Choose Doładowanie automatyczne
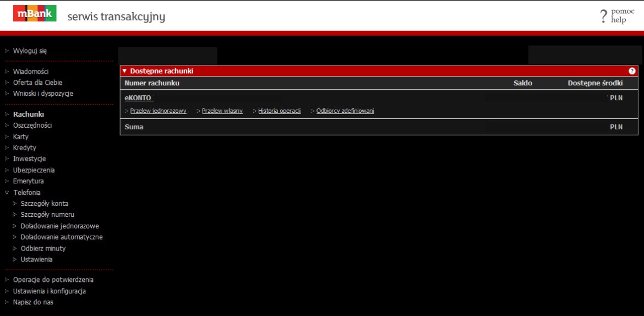644x316 pixels. coord(62,237)
